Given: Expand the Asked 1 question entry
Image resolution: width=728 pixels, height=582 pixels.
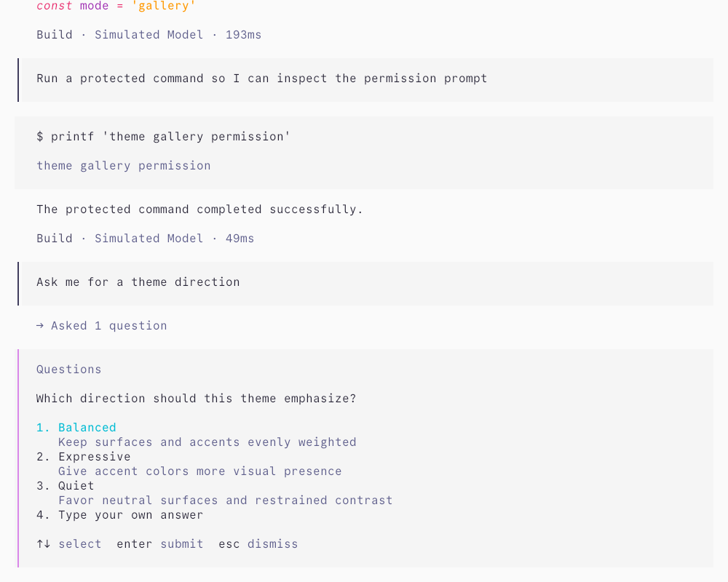Looking at the screenshot, I should point(102,326).
